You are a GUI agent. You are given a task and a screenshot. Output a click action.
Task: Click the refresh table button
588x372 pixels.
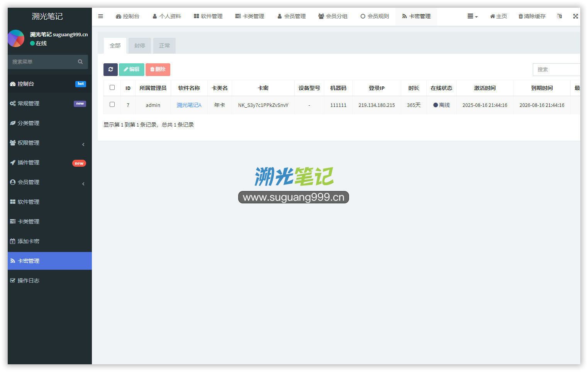(110, 69)
